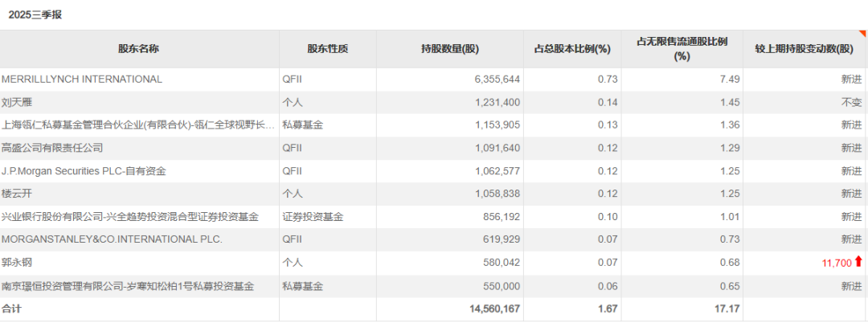Select shareholder 刘天雁
This screenshot has width=868, height=323.
[x=16, y=102]
